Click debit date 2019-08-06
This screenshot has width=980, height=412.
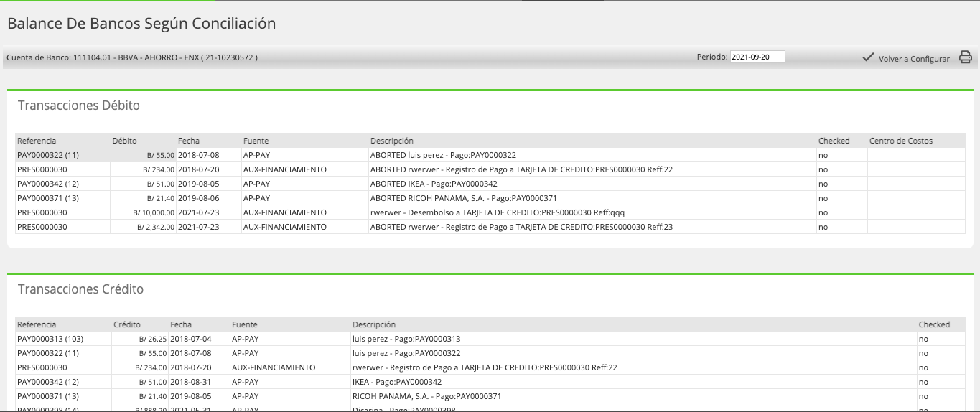click(x=199, y=198)
